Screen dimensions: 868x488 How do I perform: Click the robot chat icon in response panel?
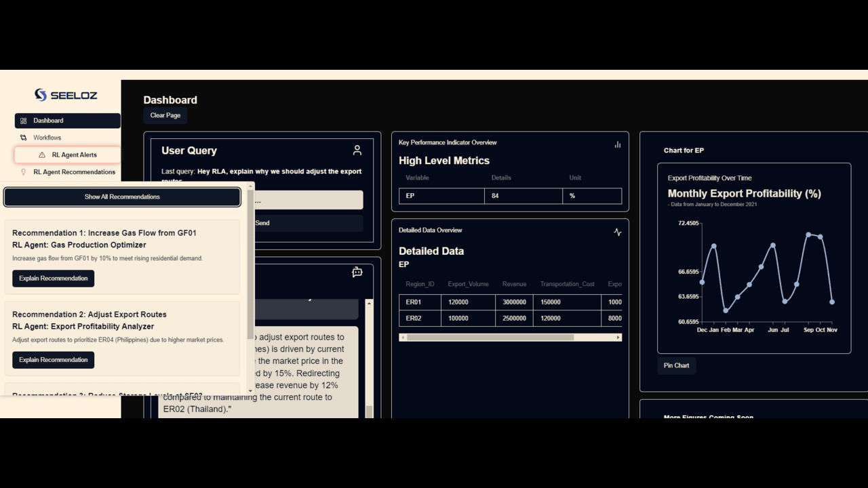pos(357,272)
